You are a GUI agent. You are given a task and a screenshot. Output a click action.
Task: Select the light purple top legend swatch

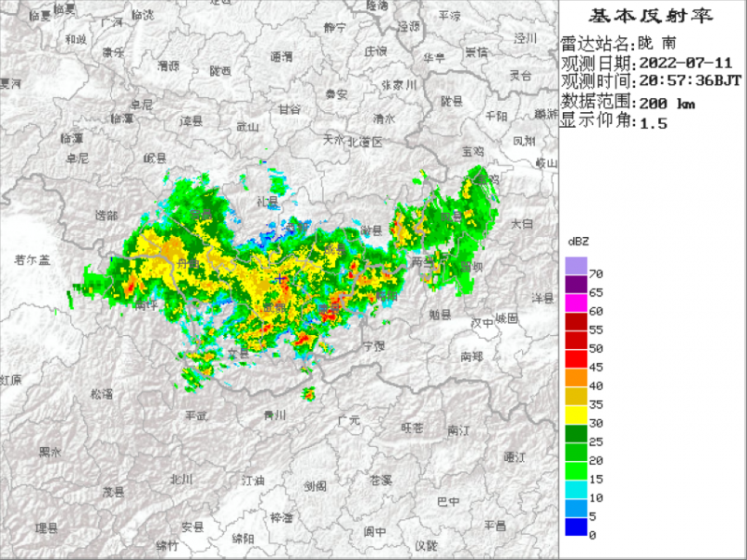tap(575, 265)
